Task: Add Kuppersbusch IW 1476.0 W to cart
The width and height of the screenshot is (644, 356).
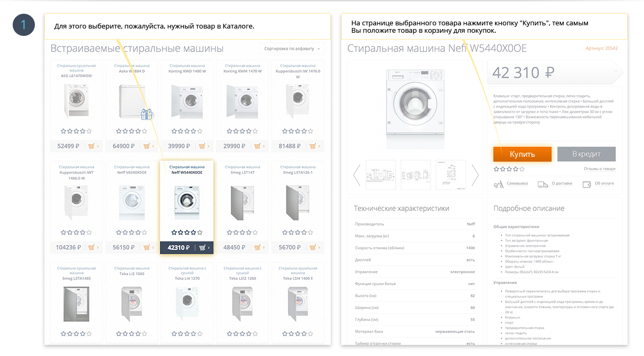Action: point(313,146)
